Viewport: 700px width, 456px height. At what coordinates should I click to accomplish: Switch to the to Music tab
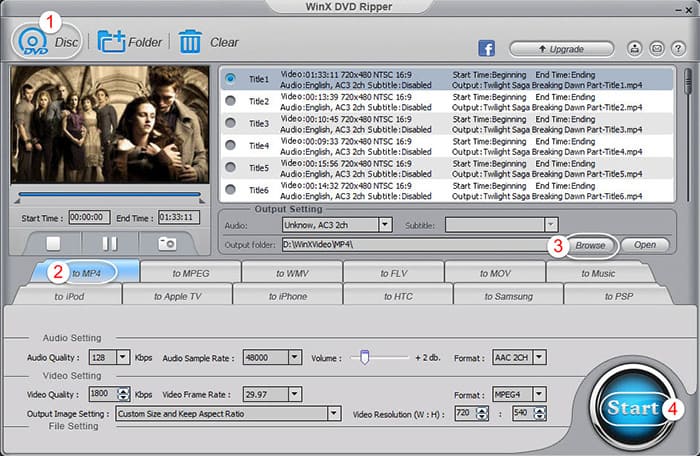[x=598, y=273]
